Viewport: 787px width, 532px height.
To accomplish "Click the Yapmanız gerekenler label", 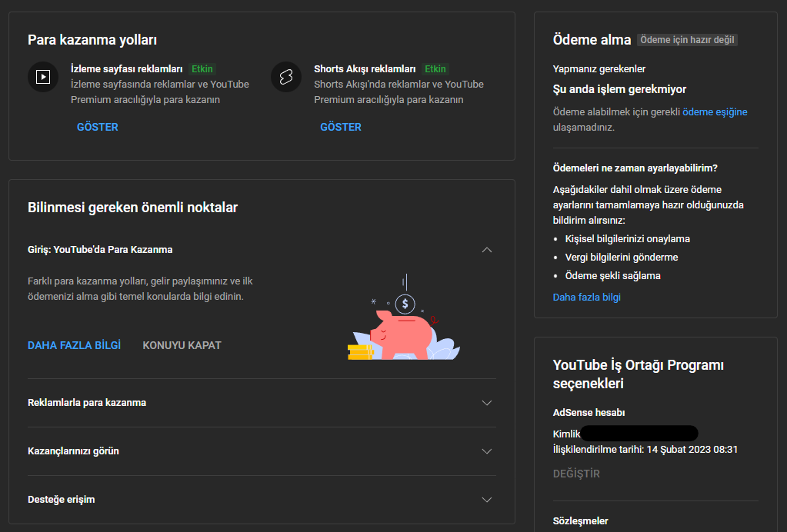I will click(x=599, y=68).
